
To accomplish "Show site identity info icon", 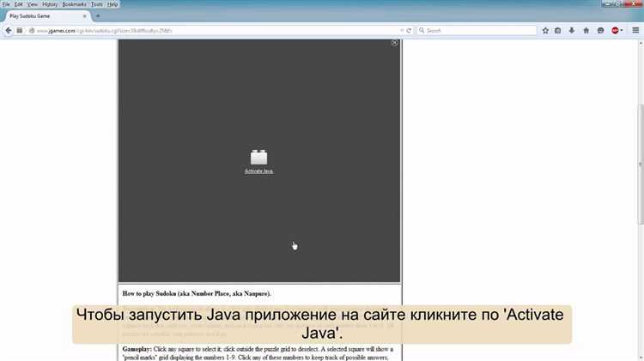I will (x=32, y=30).
